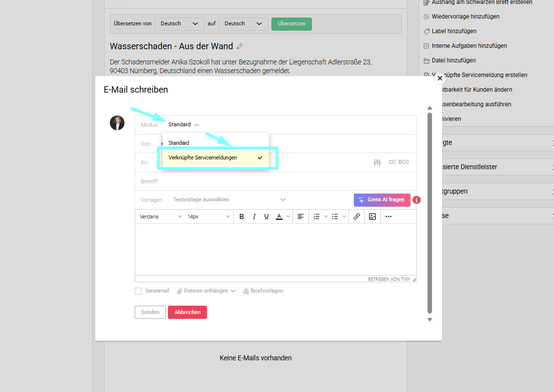Insert a bullet list
The height and width of the screenshot is (392, 554).
[335, 216]
